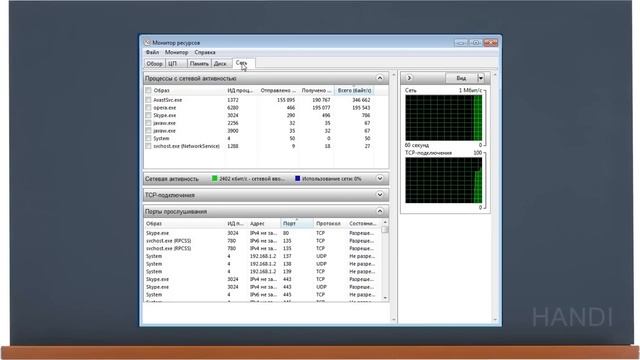Viewport: 640px width, 360px height.
Task: Click the 2402 кбит/с network I/O label
Action: point(252,178)
